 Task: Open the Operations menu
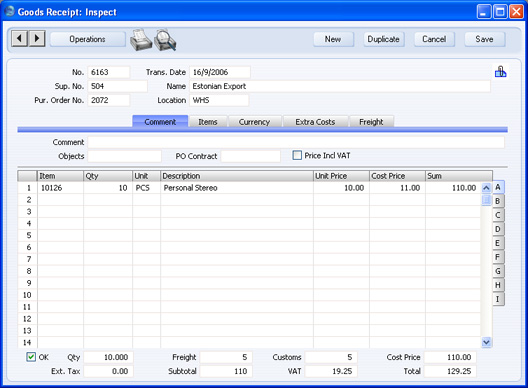tap(88, 39)
